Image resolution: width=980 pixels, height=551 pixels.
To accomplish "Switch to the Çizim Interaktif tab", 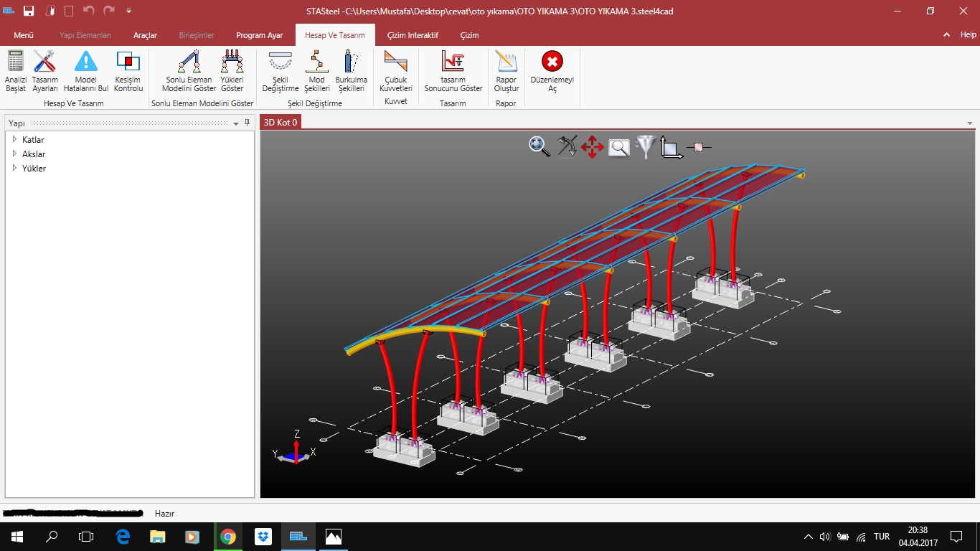I will click(413, 35).
